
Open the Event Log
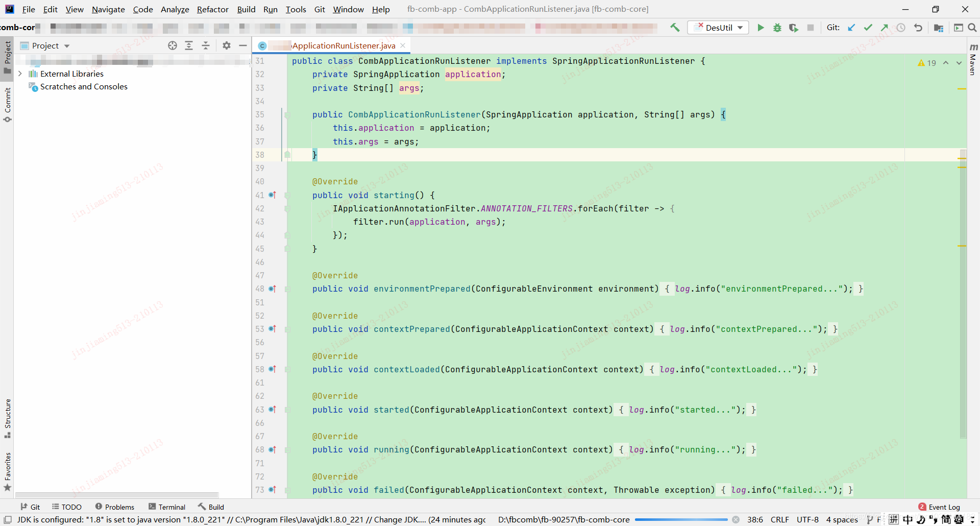tap(939, 507)
